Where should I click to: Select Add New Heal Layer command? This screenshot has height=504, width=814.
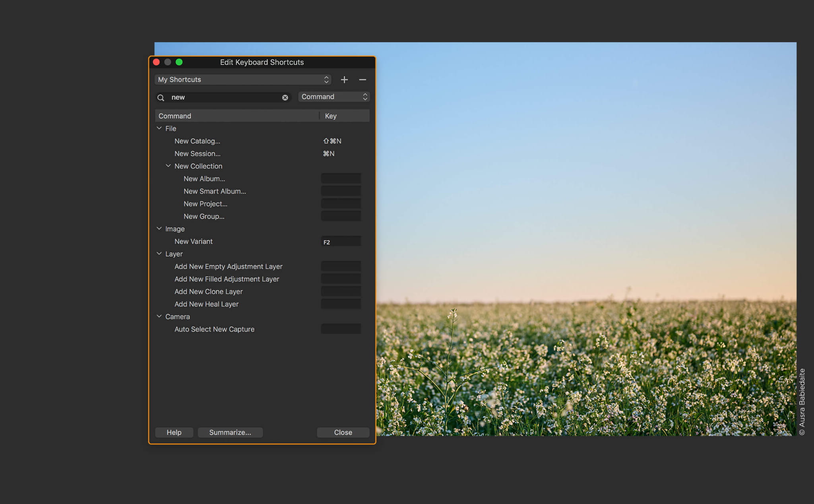206,304
